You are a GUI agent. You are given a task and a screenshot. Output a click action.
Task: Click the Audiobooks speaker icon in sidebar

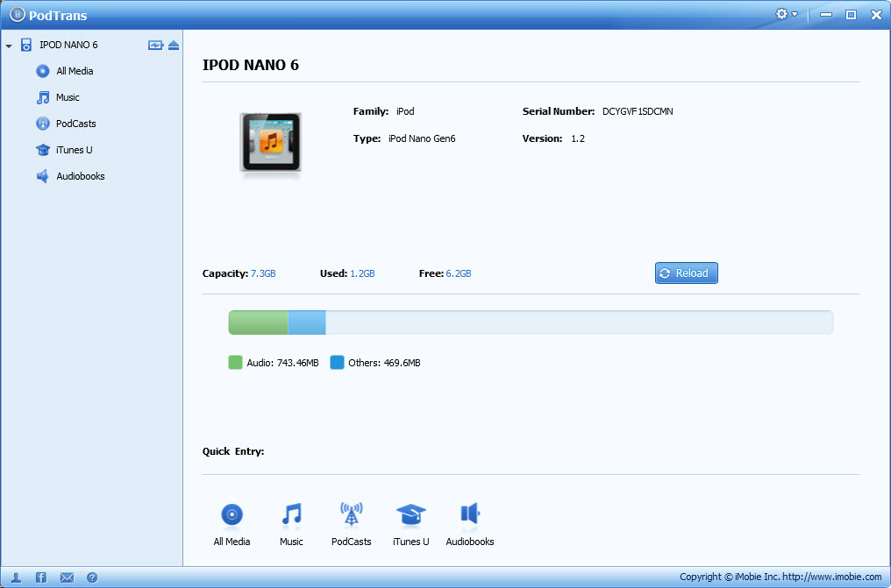(43, 176)
